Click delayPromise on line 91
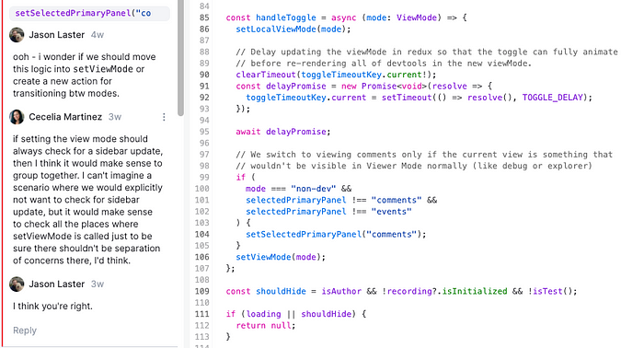This screenshot has width=644, height=348. point(295,87)
